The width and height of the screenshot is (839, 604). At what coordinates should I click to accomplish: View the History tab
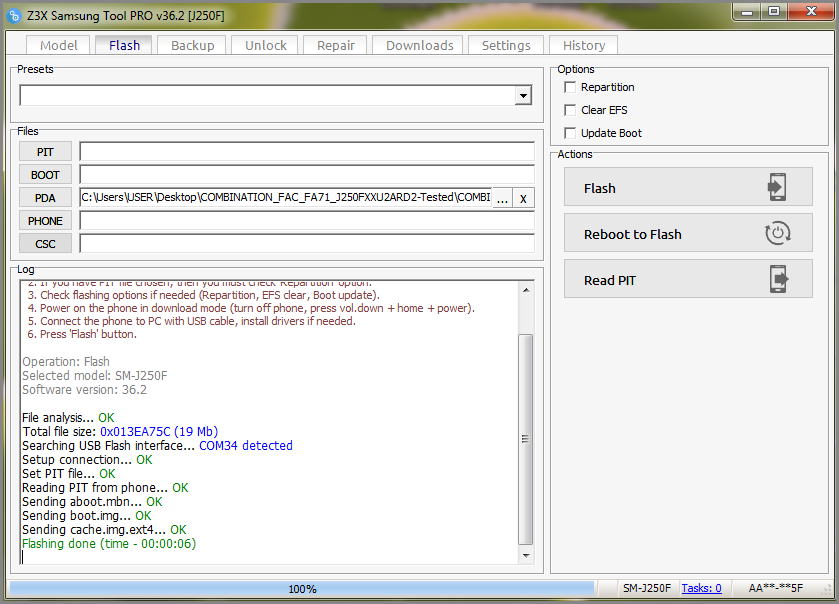pos(583,45)
